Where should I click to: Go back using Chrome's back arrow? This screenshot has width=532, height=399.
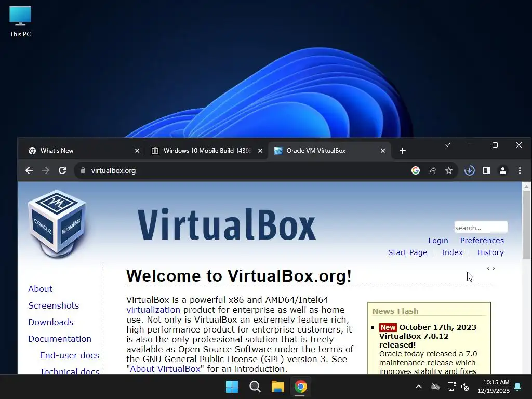point(29,170)
